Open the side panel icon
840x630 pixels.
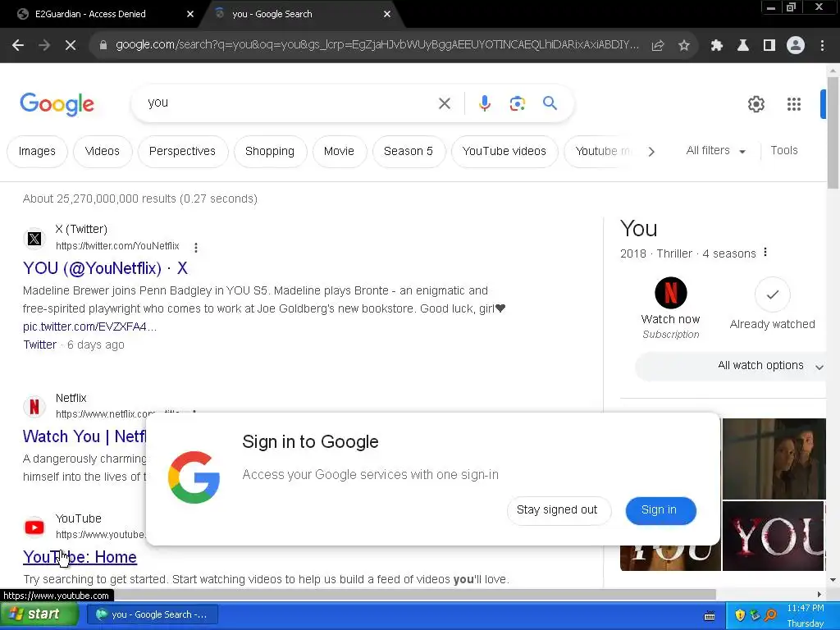coord(769,46)
